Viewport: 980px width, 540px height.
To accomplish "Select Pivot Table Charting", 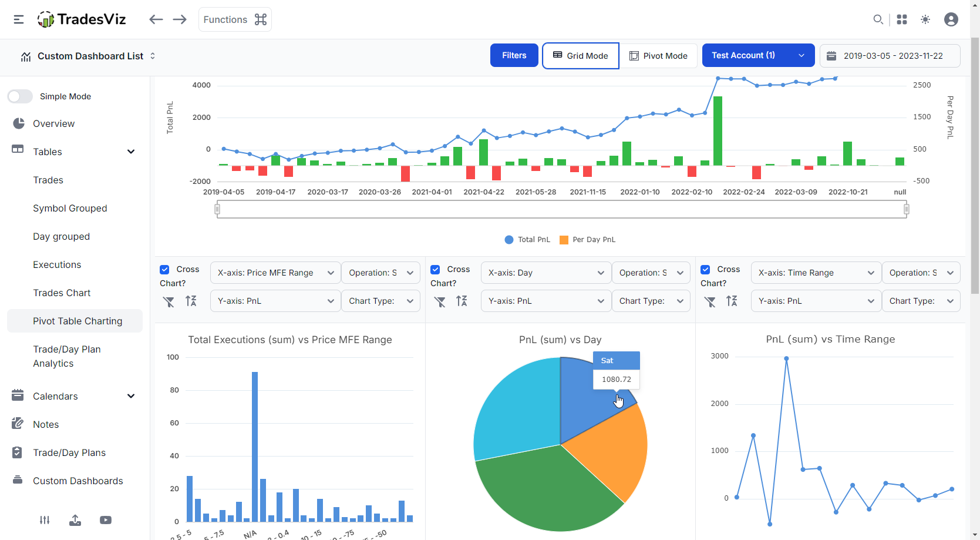I will (75, 321).
